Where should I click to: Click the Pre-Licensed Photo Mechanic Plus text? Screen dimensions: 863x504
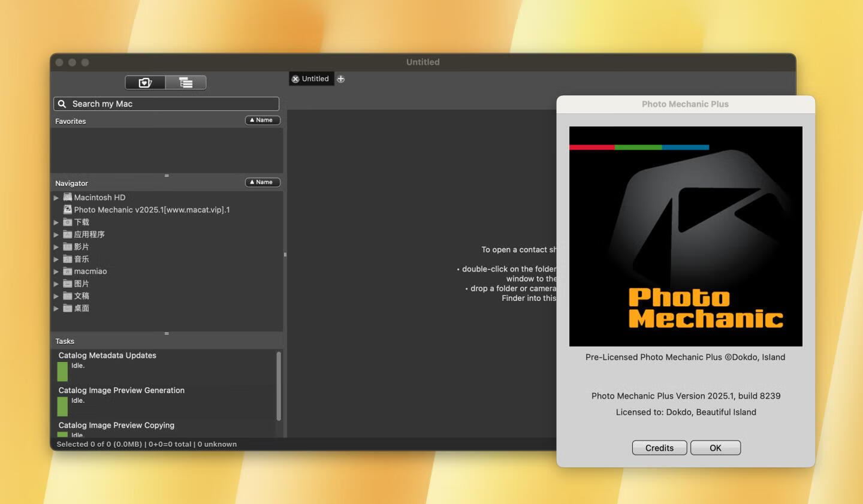(686, 357)
